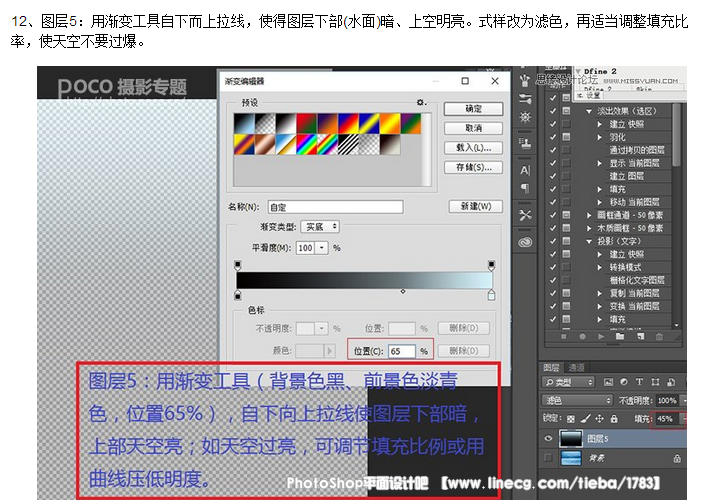The width and height of the screenshot is (710, 500).
Task: Filter layers by shape layer icon
Action: (655, 382)
